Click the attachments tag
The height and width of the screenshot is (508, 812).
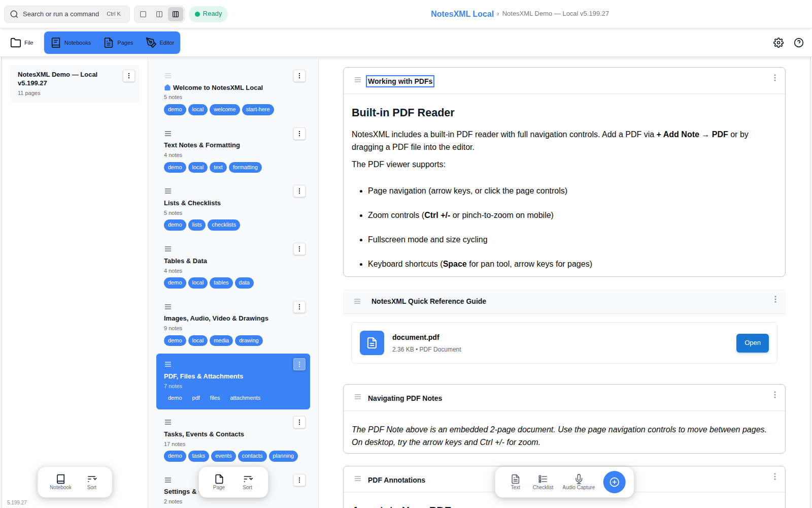tap(245, 398)
